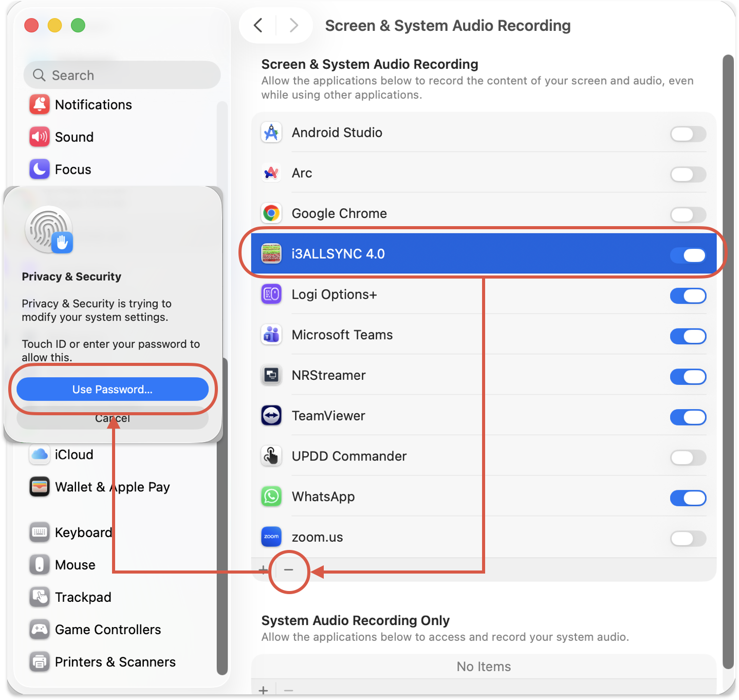The width and height of the screenshot is (739, 700).
Task: Click the Focus moon icon in sidebar
Action: [x=40, y=169]
